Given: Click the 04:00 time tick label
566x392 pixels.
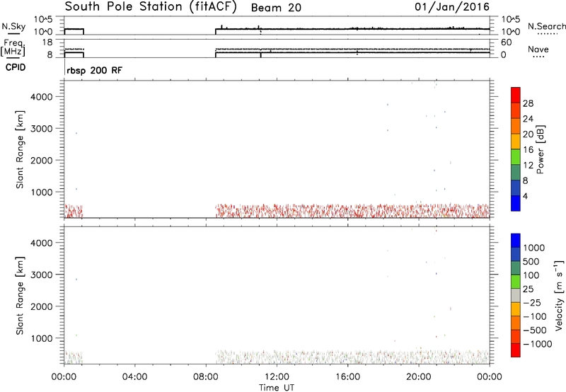Looking at the screenshot, I should (135, 377).
